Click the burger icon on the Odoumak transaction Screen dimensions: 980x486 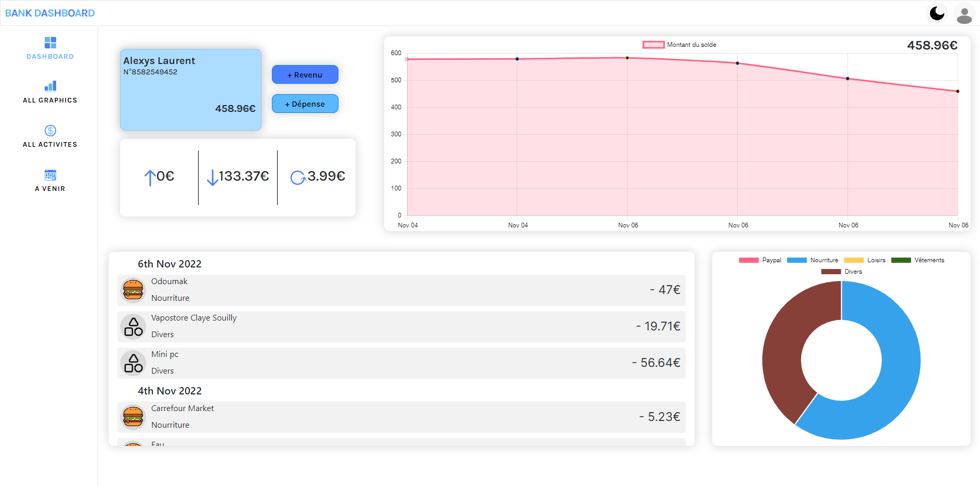pyautogui.click(x=133, y=290)
